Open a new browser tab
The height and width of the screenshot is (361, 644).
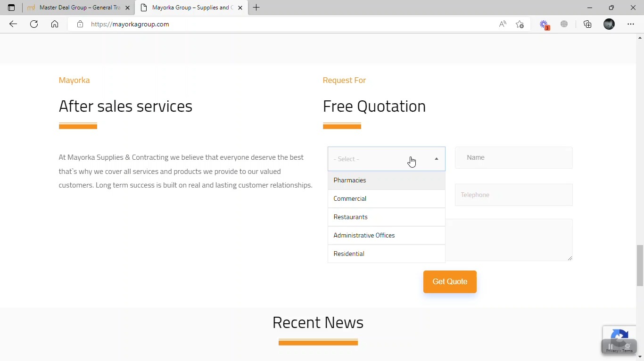pos(256,8)
